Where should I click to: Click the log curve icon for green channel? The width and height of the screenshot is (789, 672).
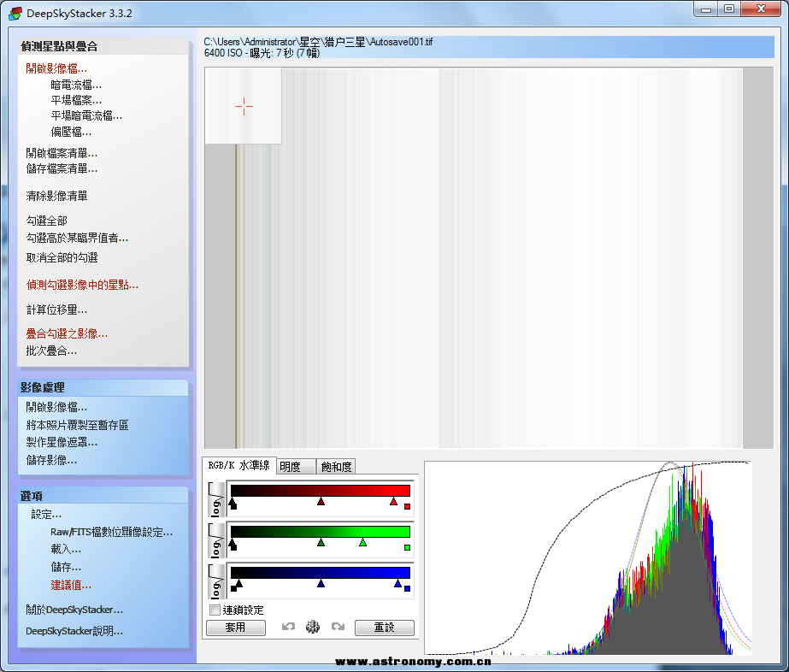click(x=216, y=540)
